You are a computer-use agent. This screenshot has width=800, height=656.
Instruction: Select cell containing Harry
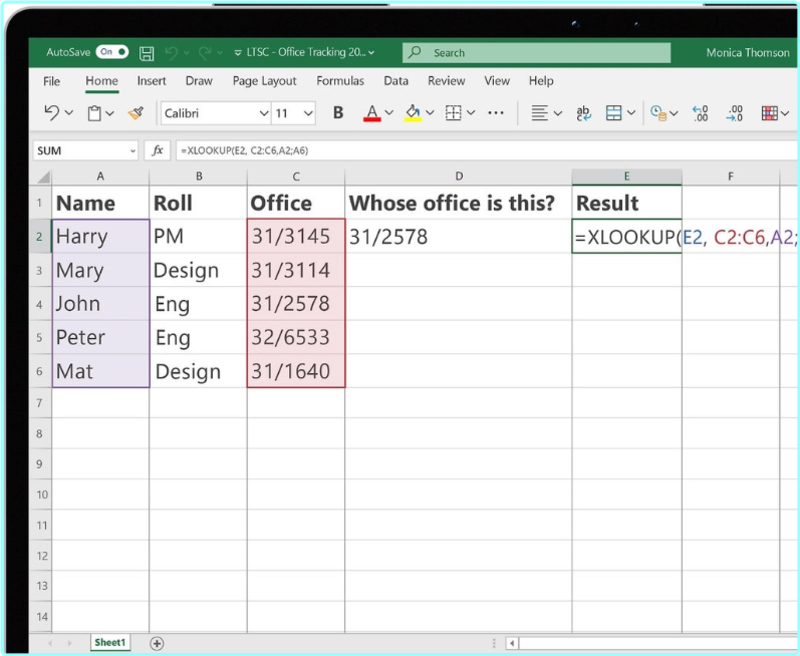[101, 236]
